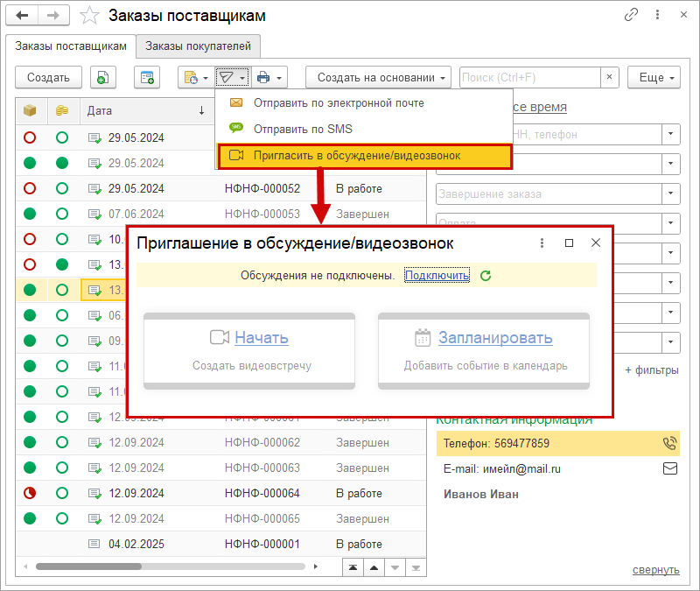Move up one row with the up arrow button
Screen dimensions: 700x591
tap(374, 567)
